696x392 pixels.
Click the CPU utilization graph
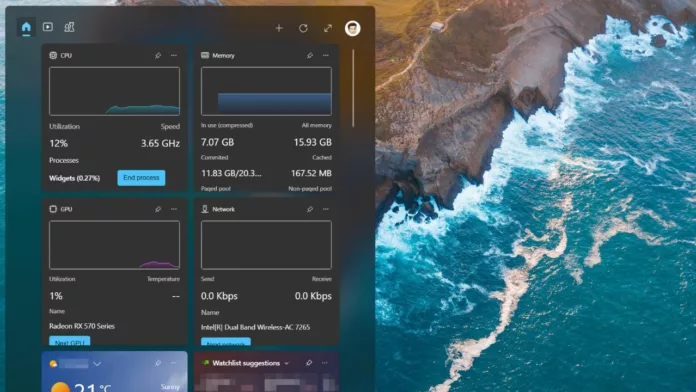pos(115,91)
